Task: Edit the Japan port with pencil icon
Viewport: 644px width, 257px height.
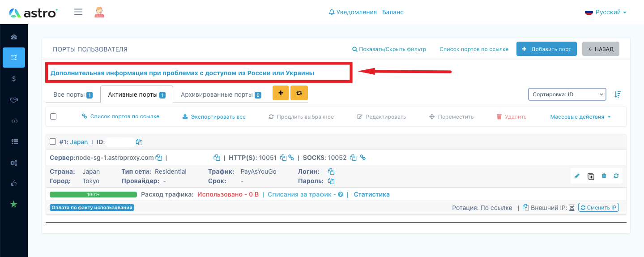Action: click(x=577, y=176)
